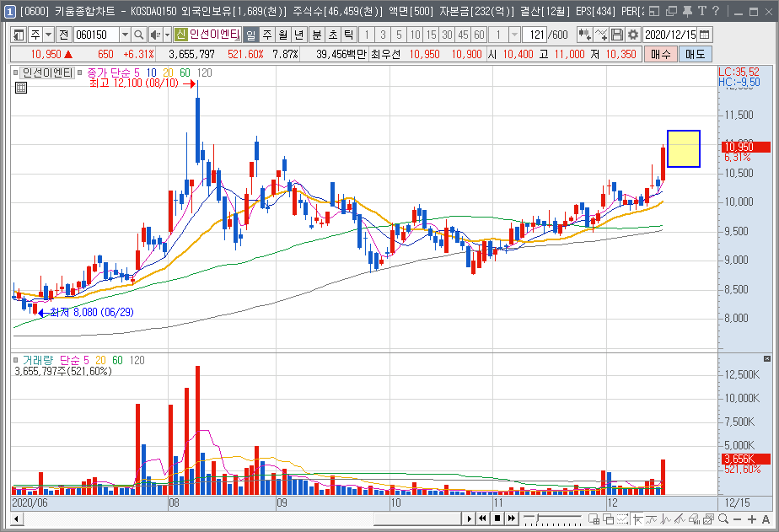Click the 매도 sell button

tap(695, 54)
